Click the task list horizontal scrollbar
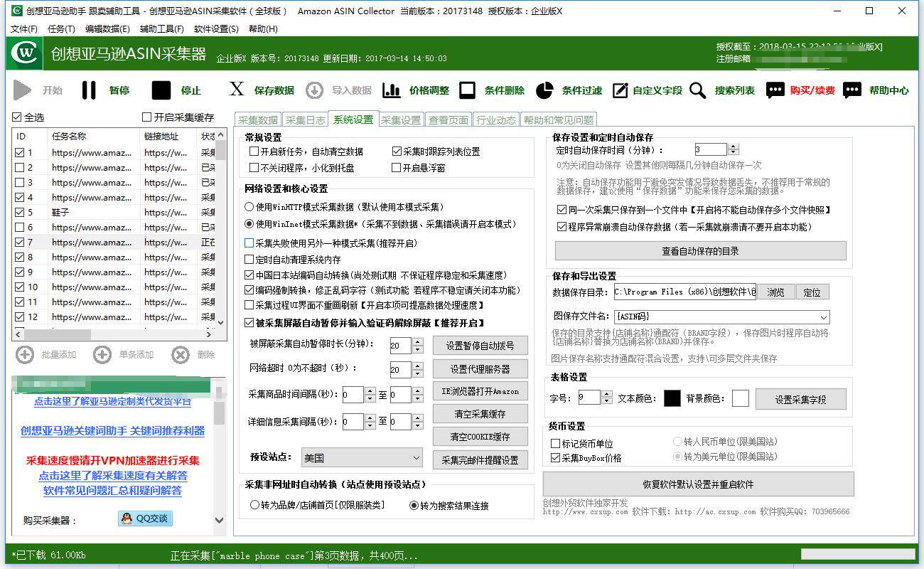 coord(114,334)
